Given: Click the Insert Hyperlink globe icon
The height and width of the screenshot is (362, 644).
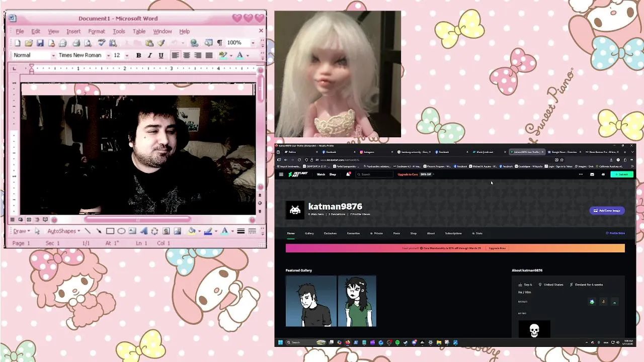Looking at the screenshot, I should point(194,43).
